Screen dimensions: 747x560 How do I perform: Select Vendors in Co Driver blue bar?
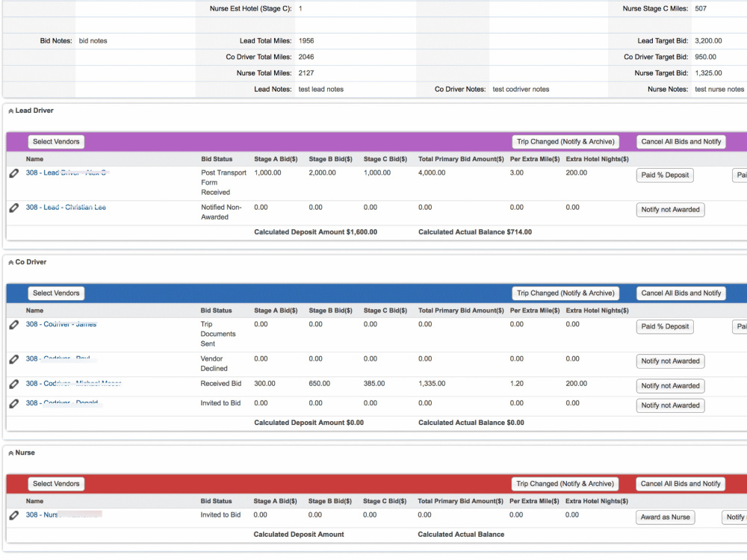pos(56,293)
